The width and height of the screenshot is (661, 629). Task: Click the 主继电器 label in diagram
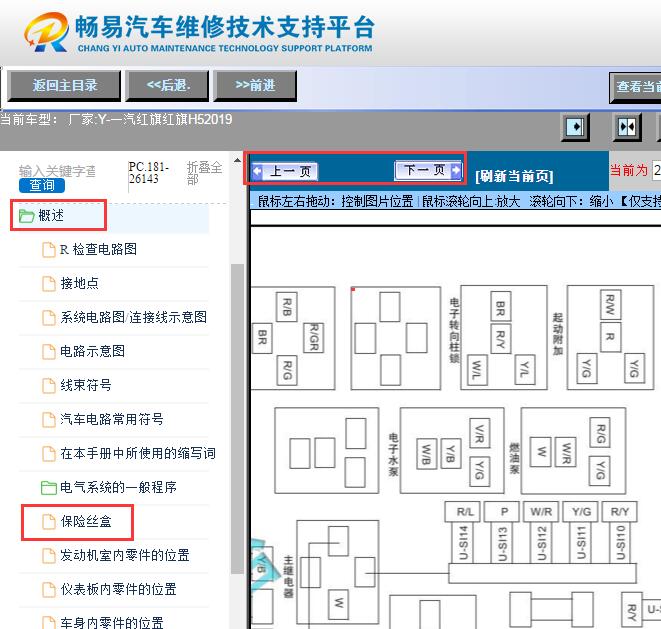(288, 577)
